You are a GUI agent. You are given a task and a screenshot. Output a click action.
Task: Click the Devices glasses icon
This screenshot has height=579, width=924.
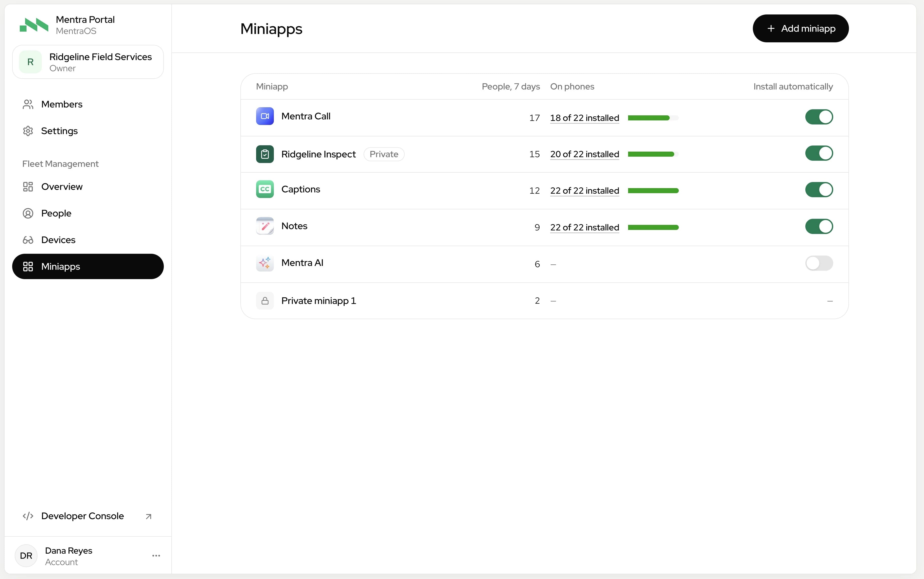click(x=28, y=240)
